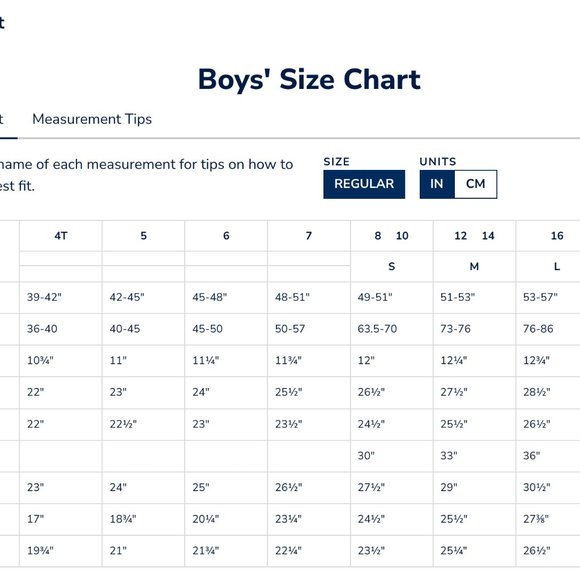Viewport: 580px width, 580px height.
Task: Click the M size label
Action: (x=474, y=266)
